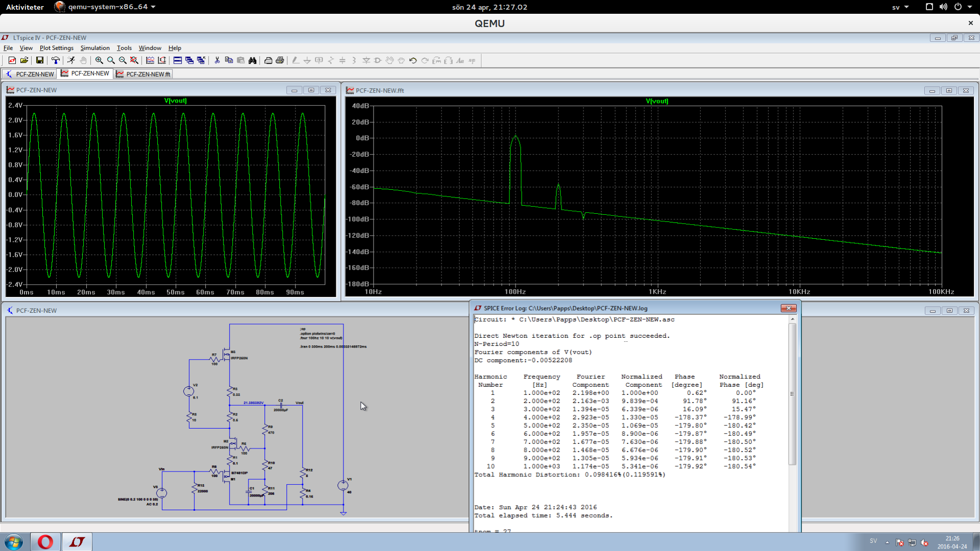This screenshot has height=551, width=980.
Task: Close the SPICE Error Log window
Action: pyautogui.click(x=789, y=308)
